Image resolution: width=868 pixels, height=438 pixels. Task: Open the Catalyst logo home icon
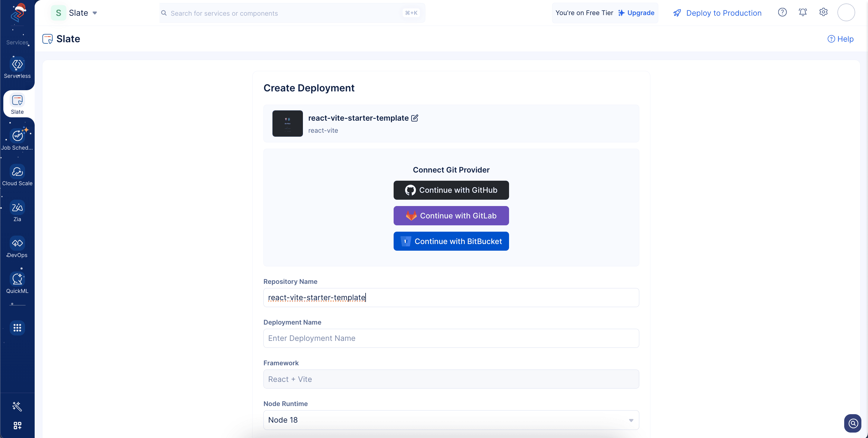pyautogui.click(x=18, y=13)
